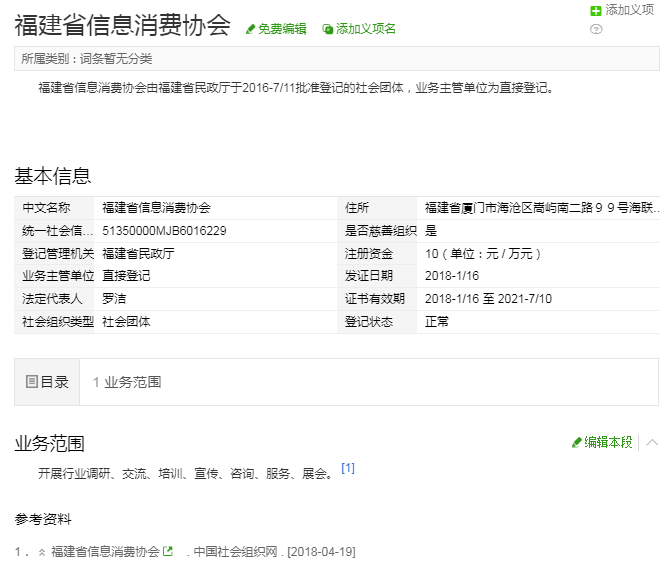Click legal representative name 罗洁
This screenshot has height=568, width=664.
coord(114,299)
